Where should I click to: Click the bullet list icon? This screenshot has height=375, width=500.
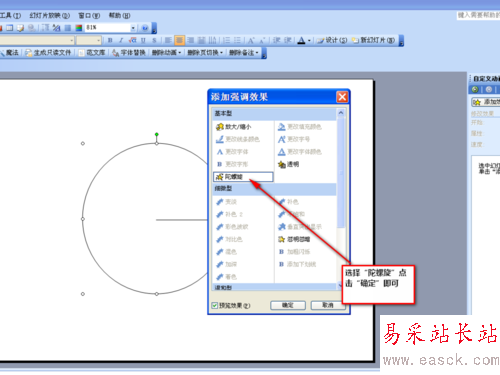coord(237,40)
